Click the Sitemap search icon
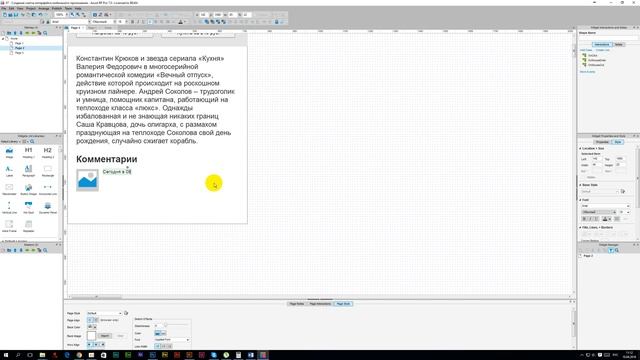Viewport: 640px width, 360px height. tap(45, 33)
